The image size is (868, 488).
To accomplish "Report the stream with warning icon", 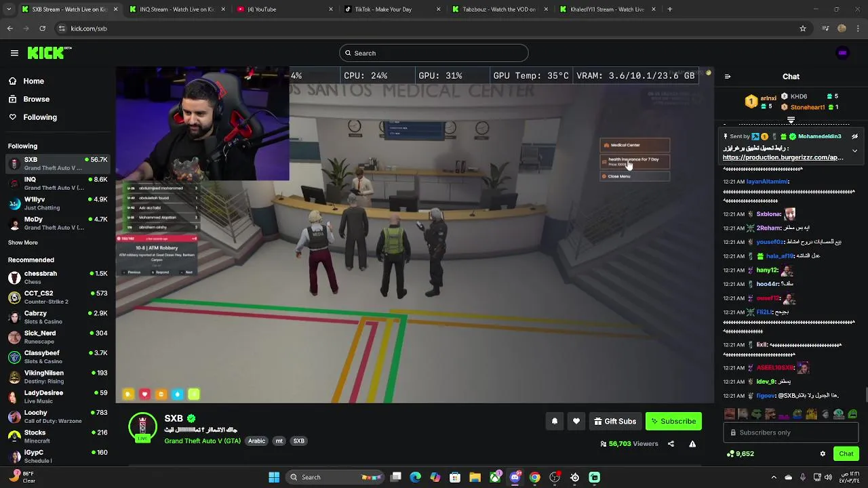I will click(x=692, y=444).
